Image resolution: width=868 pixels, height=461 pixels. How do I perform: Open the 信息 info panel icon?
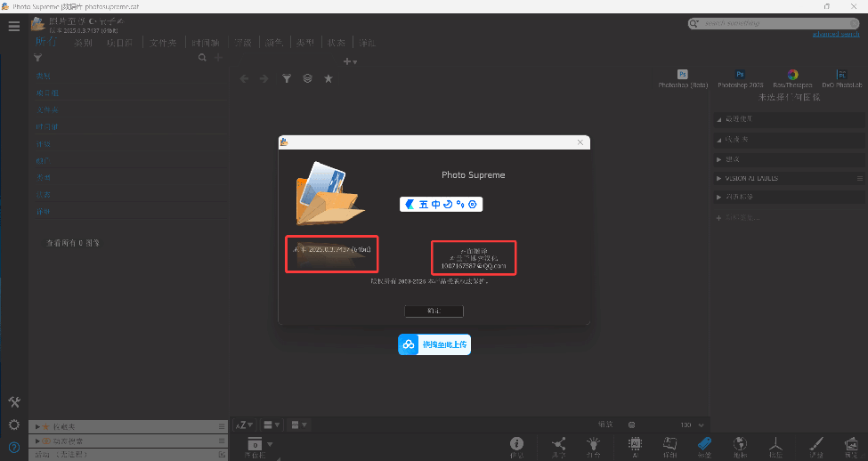pyautogui.click(x=516, y=446)
